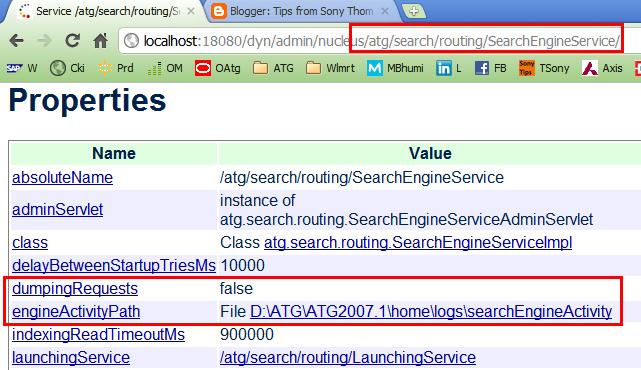
Task: Open the Prd bookmark
Action: pos(116,68)
